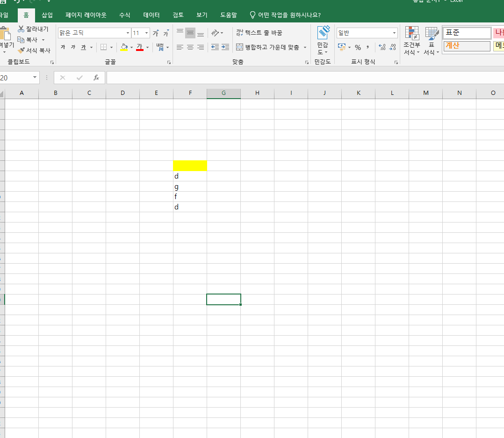
Task: Apply comma style
Action: 367,47
